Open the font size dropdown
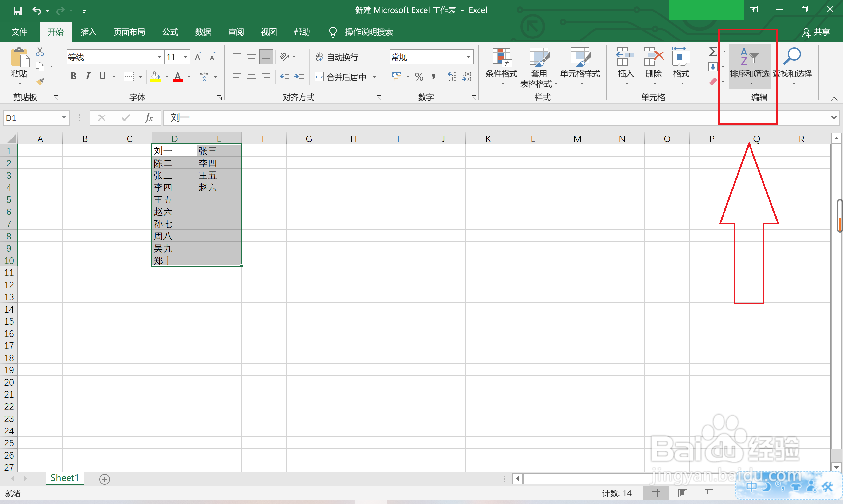This screenshot has height=504, width=847. pyautogui.click(x=186, y=57)
